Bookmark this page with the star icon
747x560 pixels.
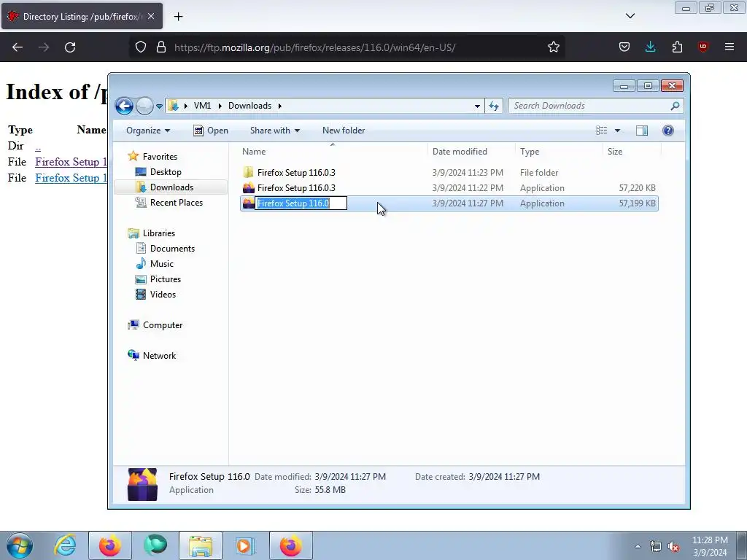click(553, 47)
